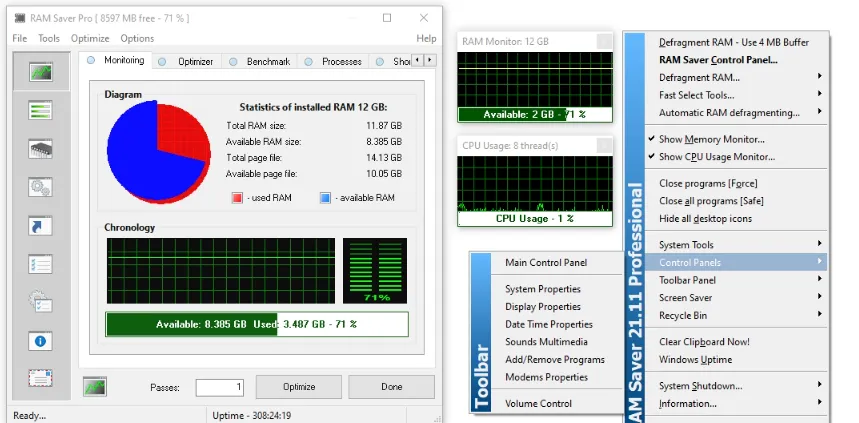
Task: Select Clear Clipboard Now!
Action: click(x=736, y=342)
